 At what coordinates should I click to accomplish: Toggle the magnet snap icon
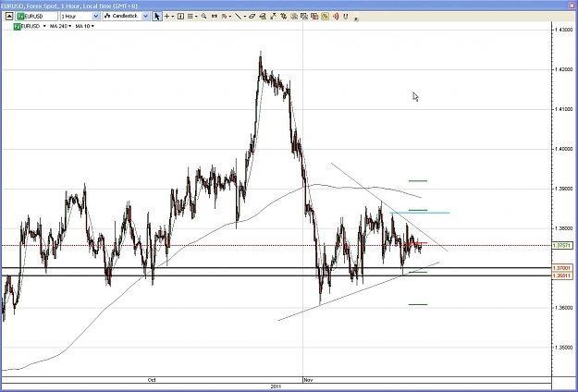(345, 17)
